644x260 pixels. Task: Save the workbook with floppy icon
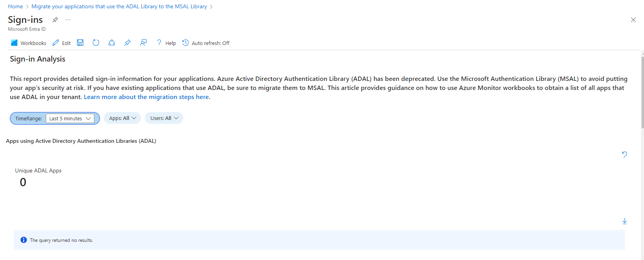pyautogui.click(x=80, y=43)
